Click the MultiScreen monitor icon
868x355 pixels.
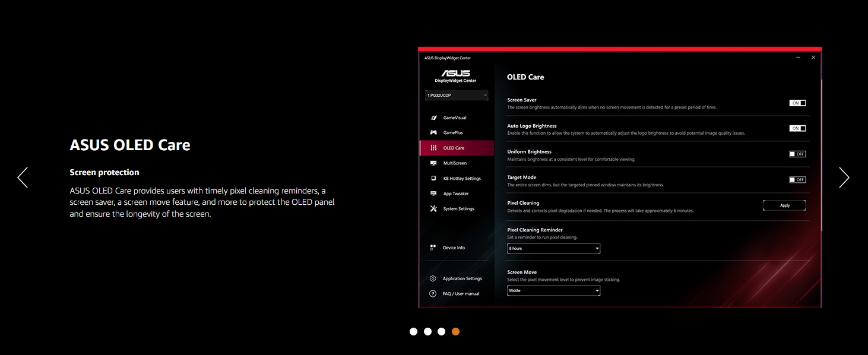(433, 163)
